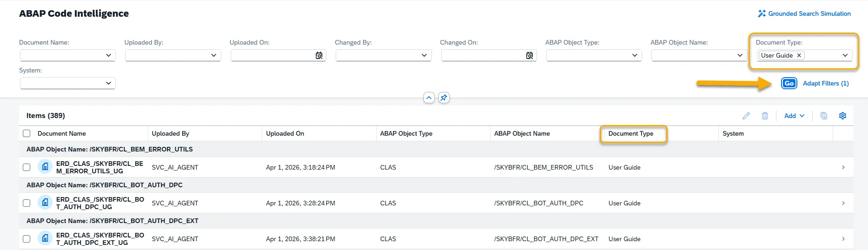The height and width of the screenshot is (250, 868).
Task: Click SVC_AI_AGENT in the CL_BEM_ERROR_UTILS row
Action: (175, 167)
